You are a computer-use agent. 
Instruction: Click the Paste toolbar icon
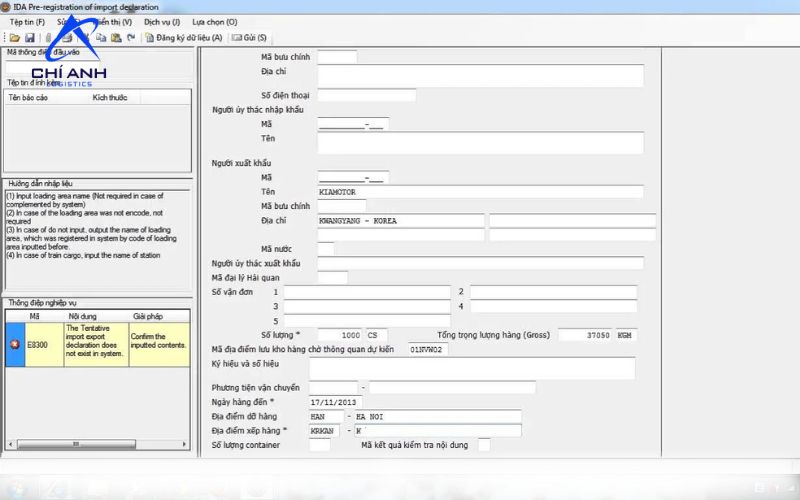tap(116, 38)
